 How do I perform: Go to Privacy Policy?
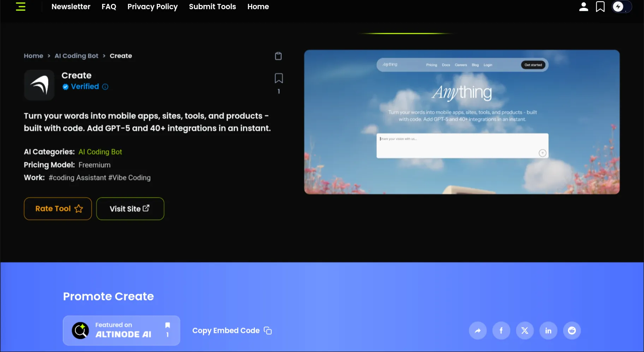pyautogui.click(x=153, y=7)
